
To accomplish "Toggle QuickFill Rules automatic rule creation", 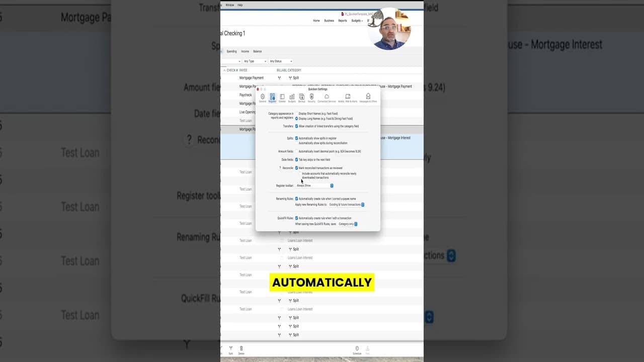I will tap(297, 218).
